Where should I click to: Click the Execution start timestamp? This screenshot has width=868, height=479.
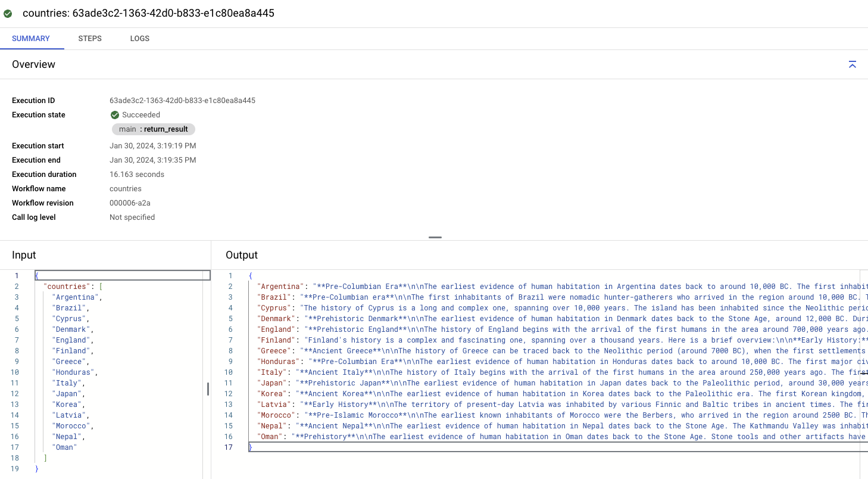(152, 146)
